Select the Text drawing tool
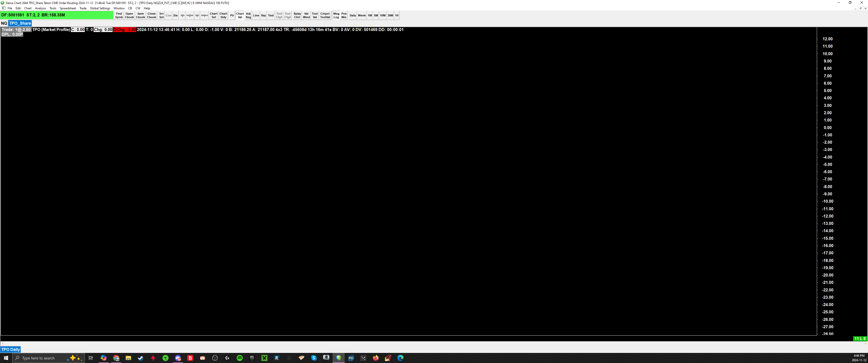 (x=270, y=15)
